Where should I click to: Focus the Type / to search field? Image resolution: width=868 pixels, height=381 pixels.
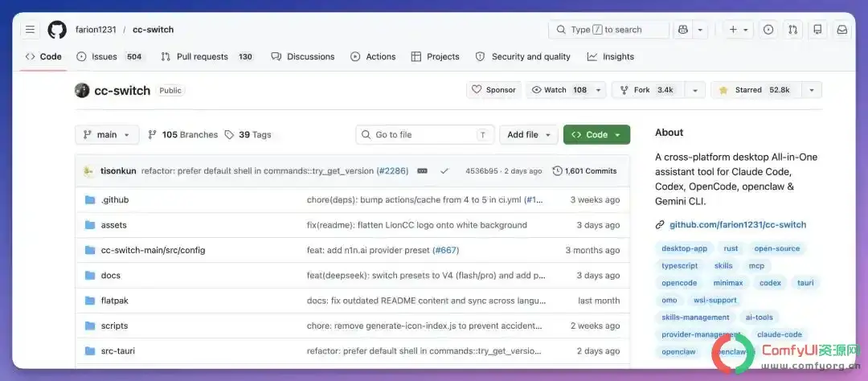[x=608, y=30]
